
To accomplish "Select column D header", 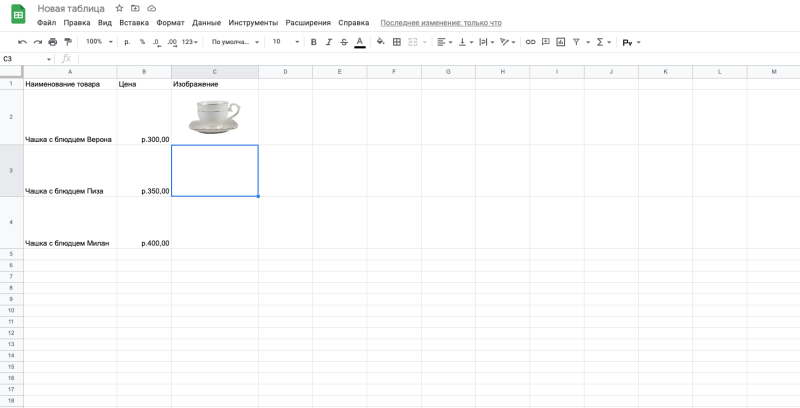I will (285, 72).
